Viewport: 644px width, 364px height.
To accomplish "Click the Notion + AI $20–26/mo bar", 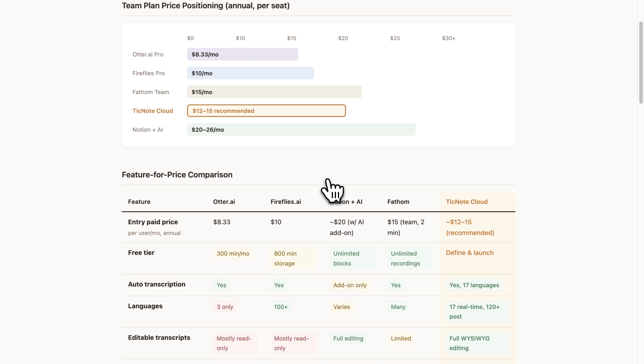I will point(301,129).
